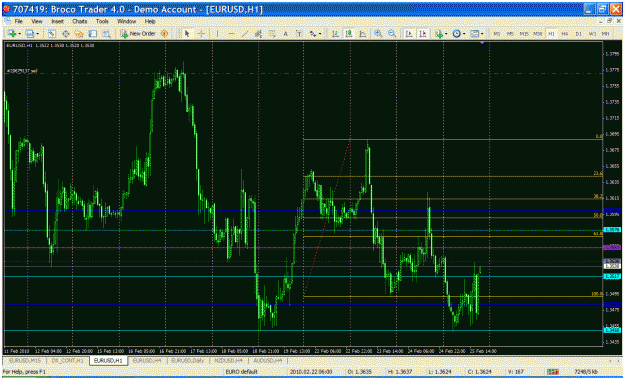Click the EURO default profile in status bar
The width and height of the screenshot is (625, 378).
tap(242, 372)
